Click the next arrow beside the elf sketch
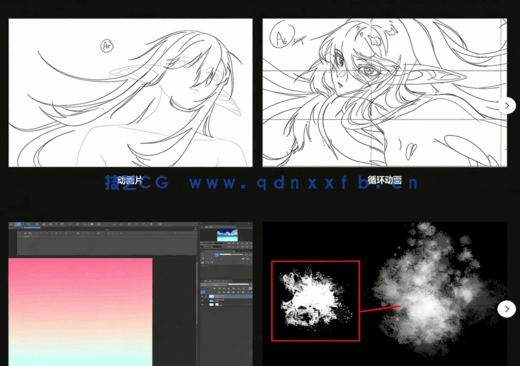Viewport: 520px width, 366px height. [x=507, y=106]
